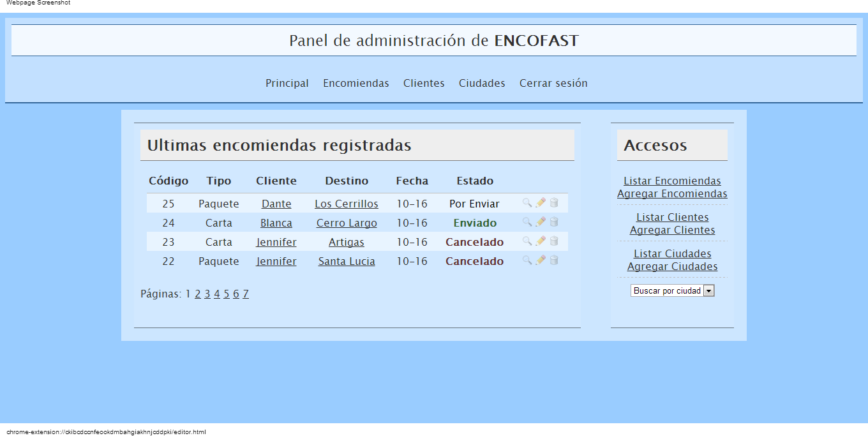Edit encomienda 25 using the pencil icon
Viewport: 868px width, 436px height.
(540, 203)
